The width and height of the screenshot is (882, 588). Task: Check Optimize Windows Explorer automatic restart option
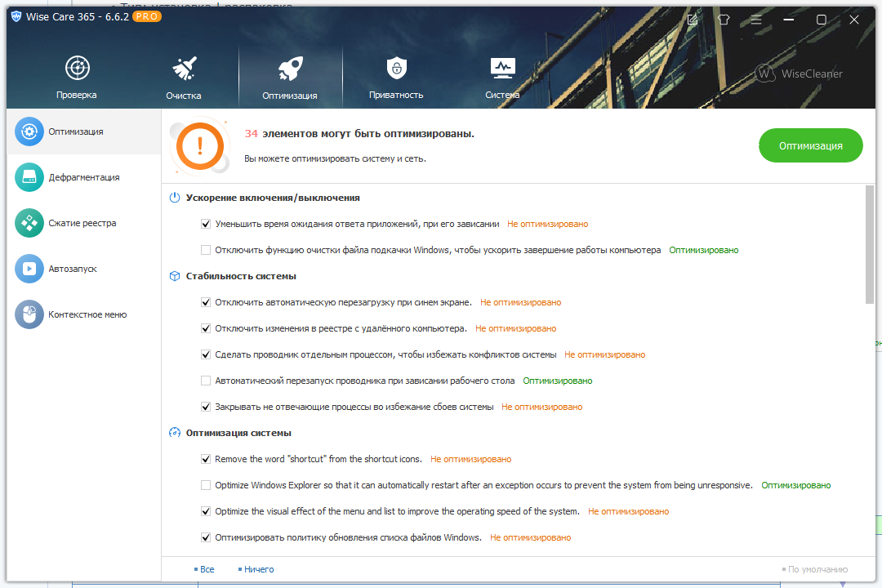click(206, 485)
